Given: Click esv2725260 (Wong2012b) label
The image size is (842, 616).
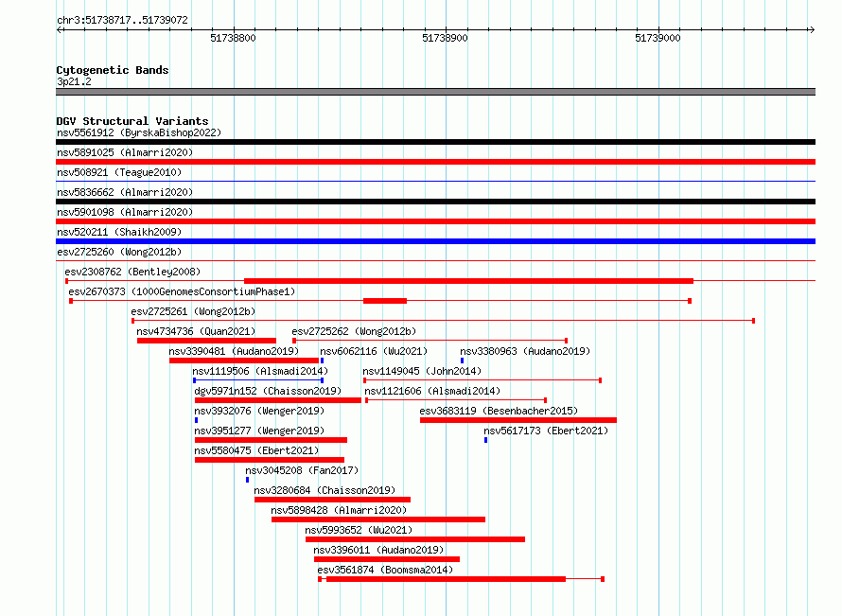Looking at the screenshot, I should tap(119, 252).
